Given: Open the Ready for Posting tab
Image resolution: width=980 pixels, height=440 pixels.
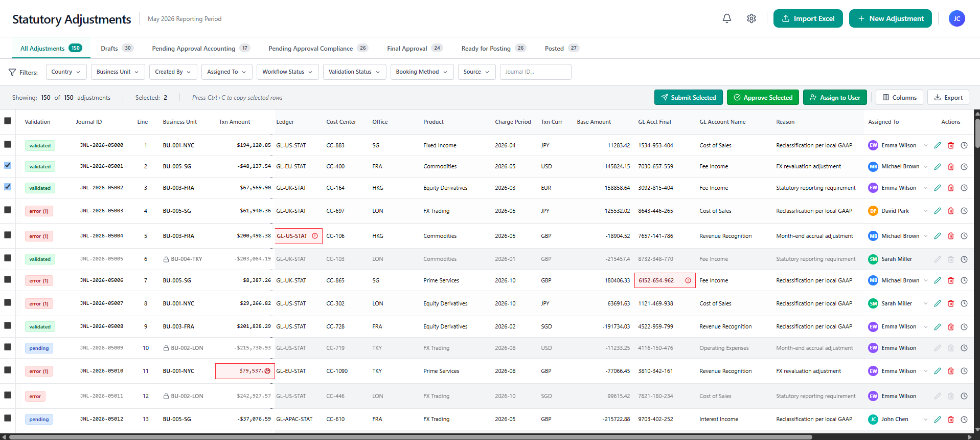Looking at the screenshot, I should coord(493,48).
